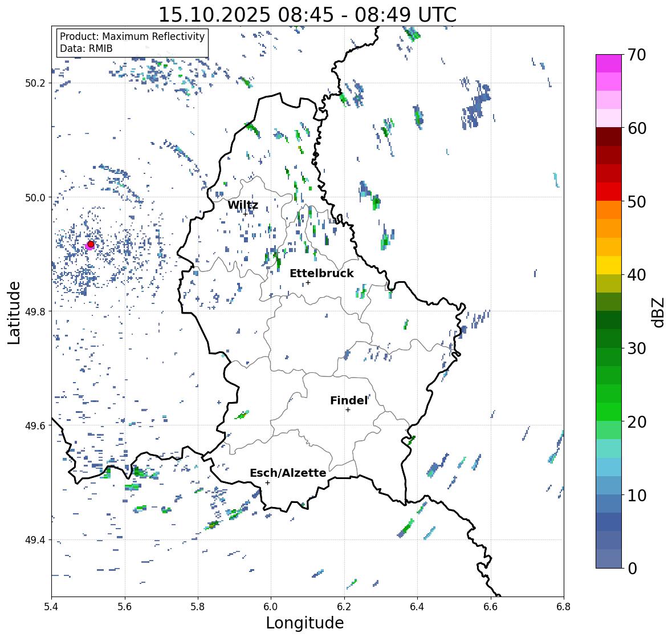Screen dimensions: 672x637
Task: Click the colorbar tick label 70
Action: (x=637, y=55)
